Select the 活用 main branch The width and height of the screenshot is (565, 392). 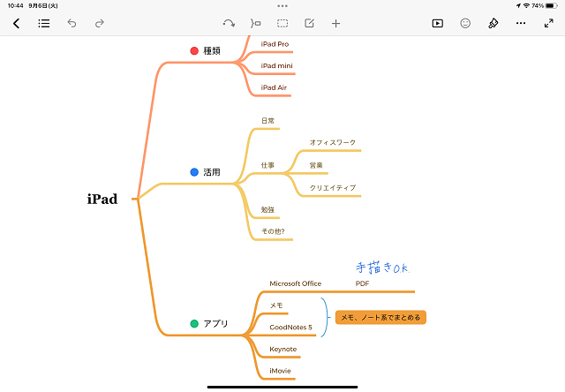coord(212,172)
